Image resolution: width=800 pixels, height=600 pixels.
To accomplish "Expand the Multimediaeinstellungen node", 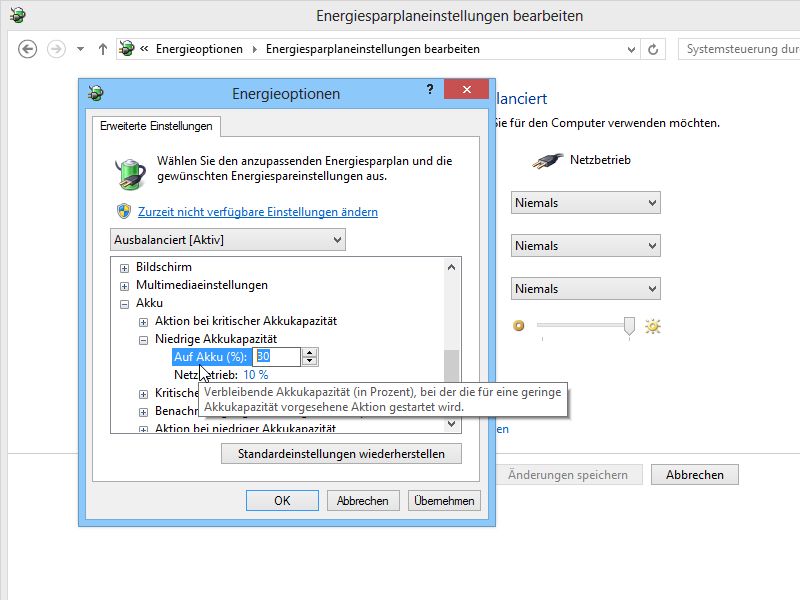I will (124, 286).
